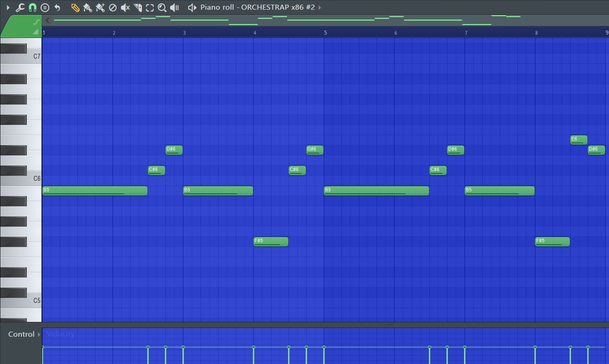Select the Draw pencil tool
Screen dimensions: 609x364
[75, 7]
